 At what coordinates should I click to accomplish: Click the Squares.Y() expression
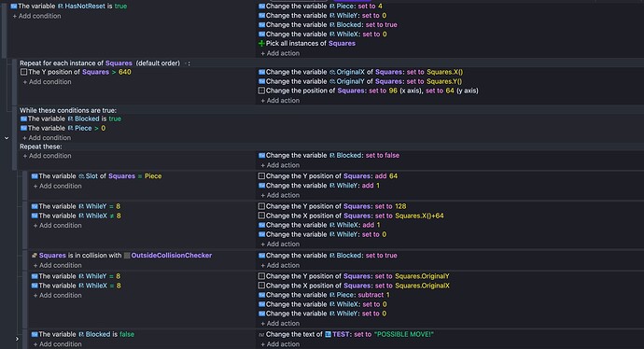(444, 81)
